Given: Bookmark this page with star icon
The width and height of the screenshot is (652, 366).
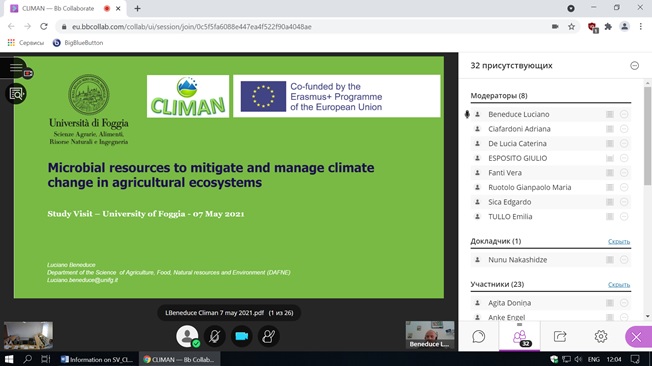Looking at the screenshot, I should coord(571,27).
